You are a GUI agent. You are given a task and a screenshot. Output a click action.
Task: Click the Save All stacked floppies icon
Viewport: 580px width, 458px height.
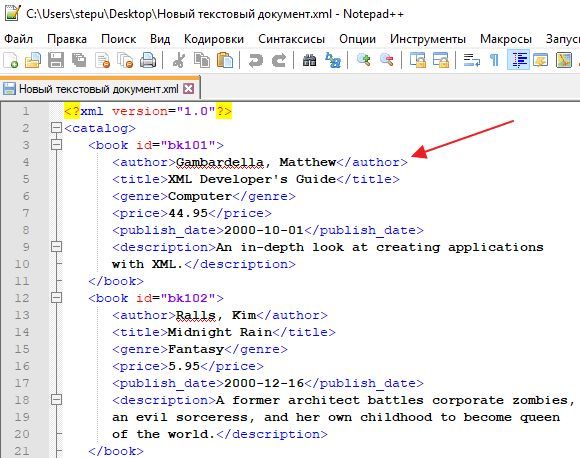pos(79,60)
